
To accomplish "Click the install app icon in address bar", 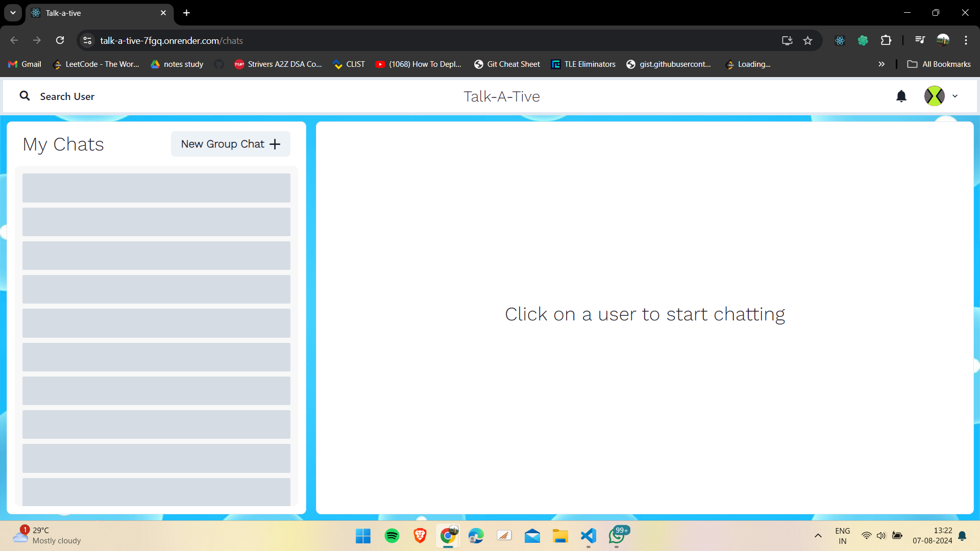I will (787, 40).
